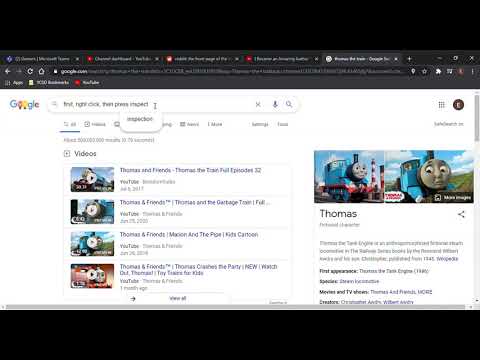The image size is (480, 360).
Task: Click the location pin icon in address bar
Action: (x=413, y=71)
